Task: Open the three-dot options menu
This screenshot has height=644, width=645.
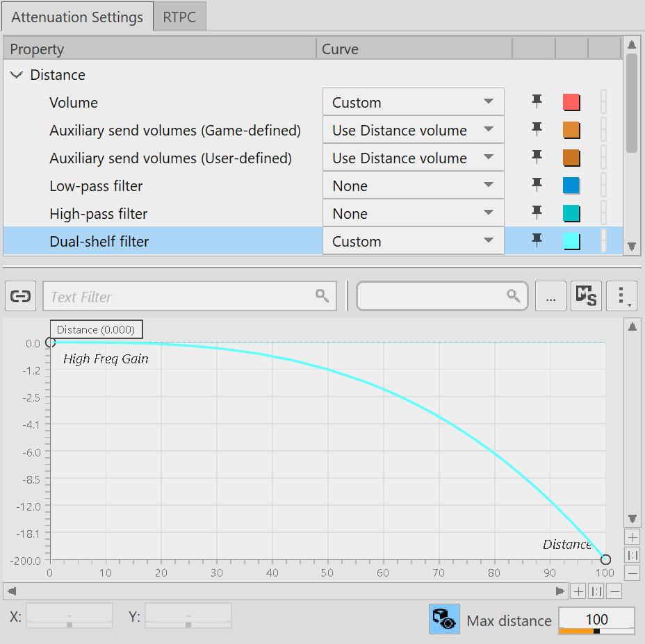Action: tap(621, 297)
